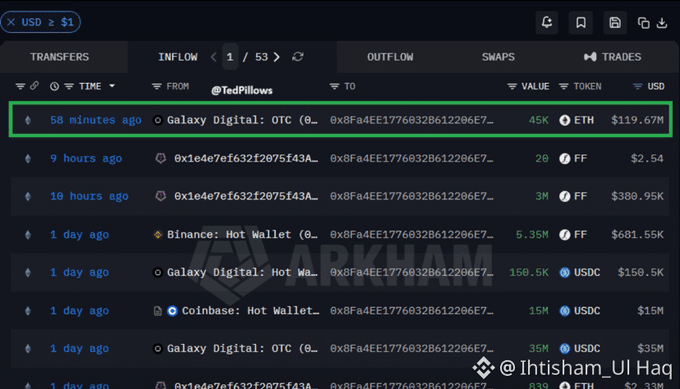Filter by the VALUE column
This screenshot has height=389, width=680.
[x=512, y=86]
